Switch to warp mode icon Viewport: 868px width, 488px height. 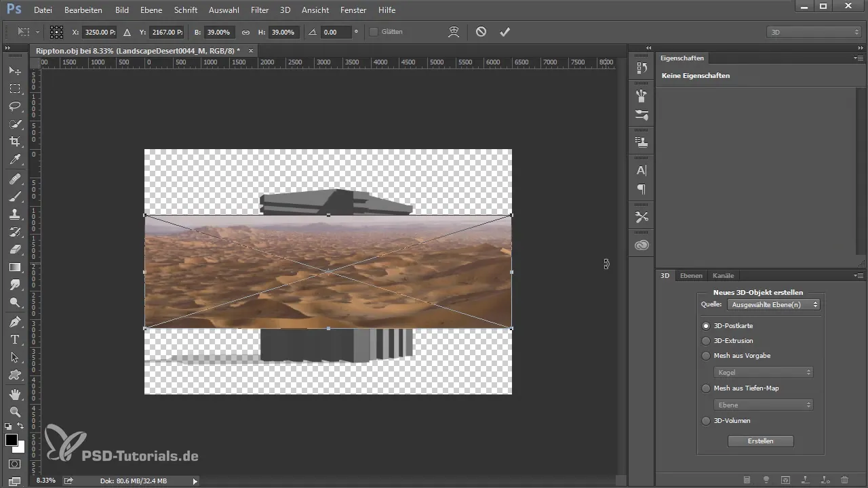(x=455, y=32)
